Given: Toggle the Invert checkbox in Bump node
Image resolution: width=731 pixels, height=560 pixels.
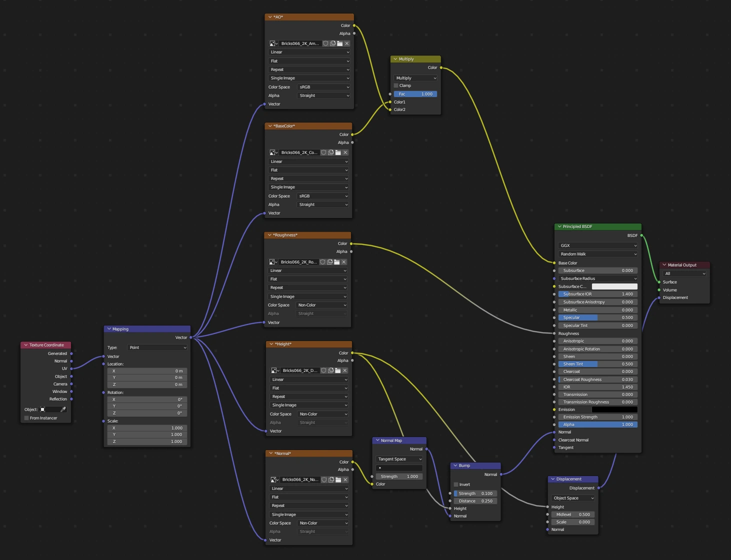Looking at the screenshot, I should 456,484.
